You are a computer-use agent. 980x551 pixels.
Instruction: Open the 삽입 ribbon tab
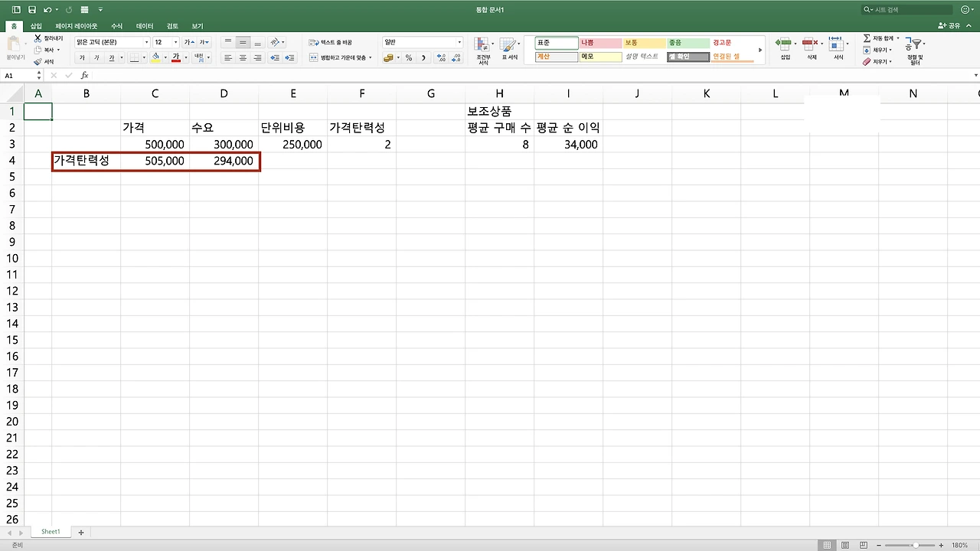click(x=36, y=26)
